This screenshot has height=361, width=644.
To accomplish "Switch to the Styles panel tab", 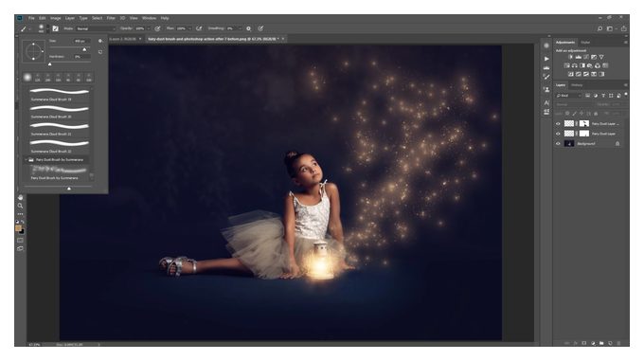I will [x=585, y=43].
